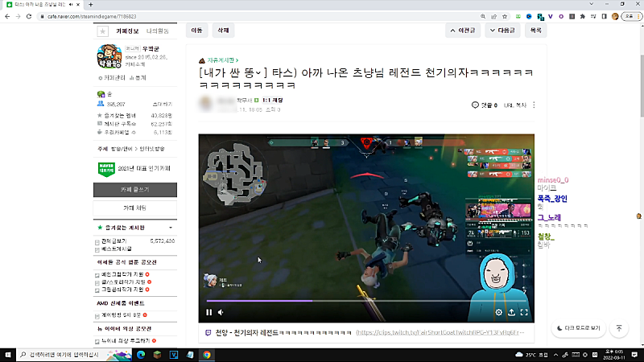Image resolution: width=644 pixels, height=362 pixels.
Task: Open 메인그림작가 지원 board
Action: tap(122, 274)
